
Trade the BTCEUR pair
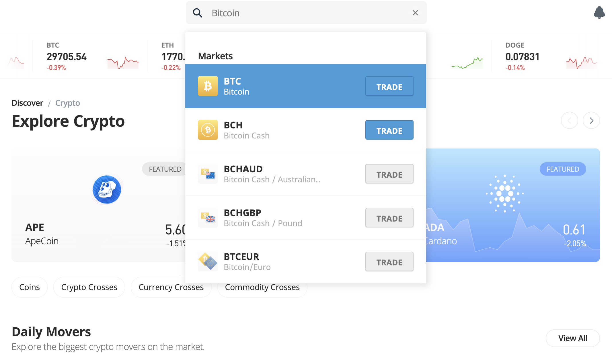pyautogui.click(x=389, y=262)
